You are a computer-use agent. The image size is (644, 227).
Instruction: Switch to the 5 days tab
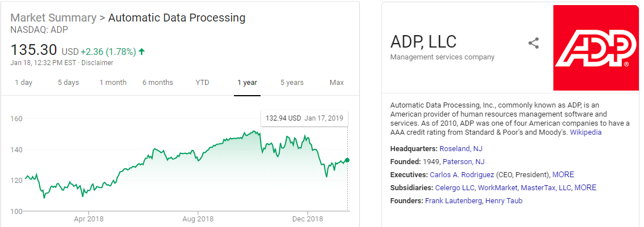68,83
